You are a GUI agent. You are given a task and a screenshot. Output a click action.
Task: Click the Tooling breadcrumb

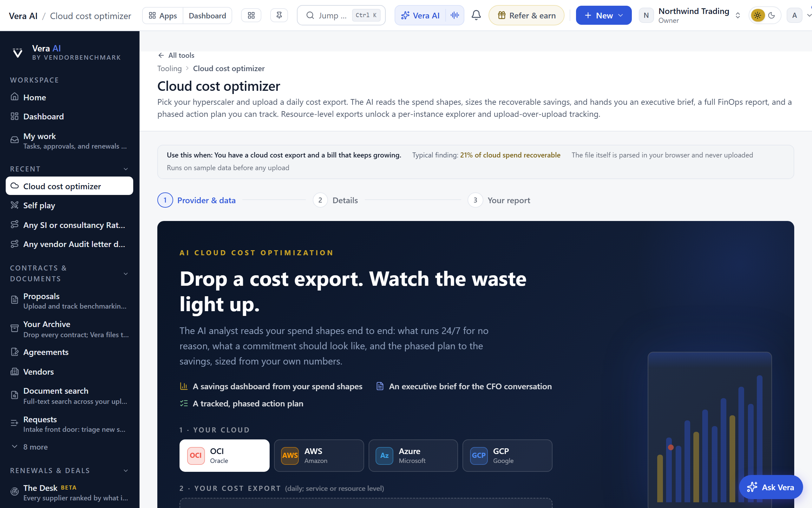coord(169,69)
